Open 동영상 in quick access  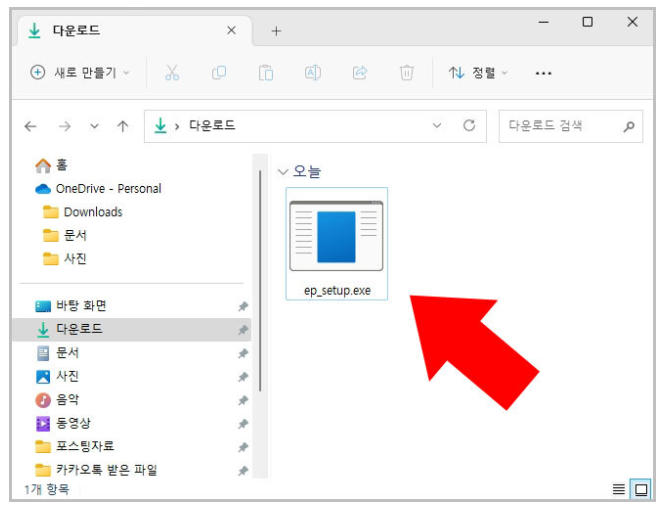[x=63, y=423]
